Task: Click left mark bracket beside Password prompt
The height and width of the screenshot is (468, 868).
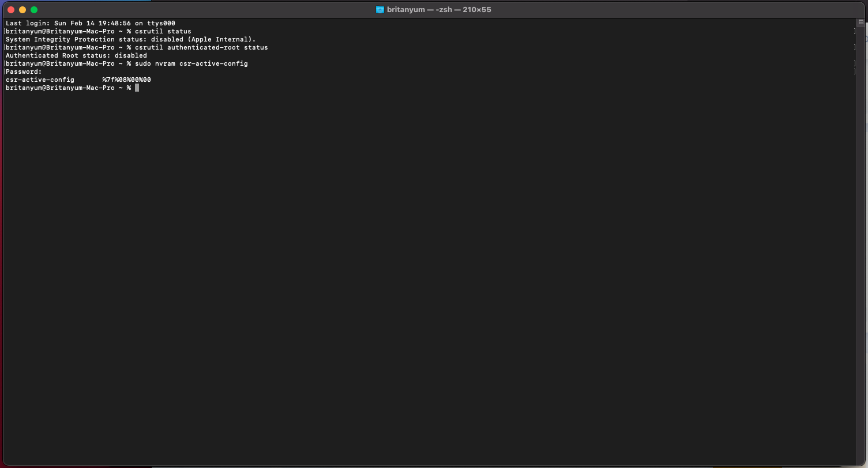Action: click(x=4, y=71)
